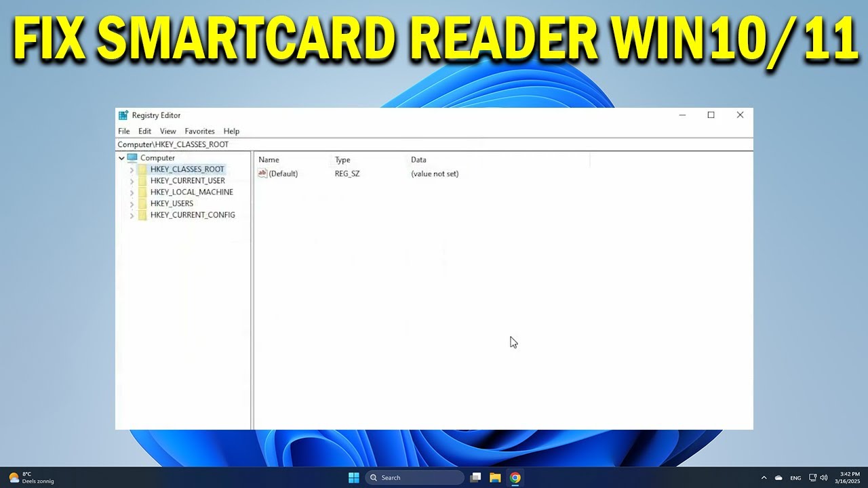
Task: Open Task View from taskbar
Action: (x=475, y=478)
